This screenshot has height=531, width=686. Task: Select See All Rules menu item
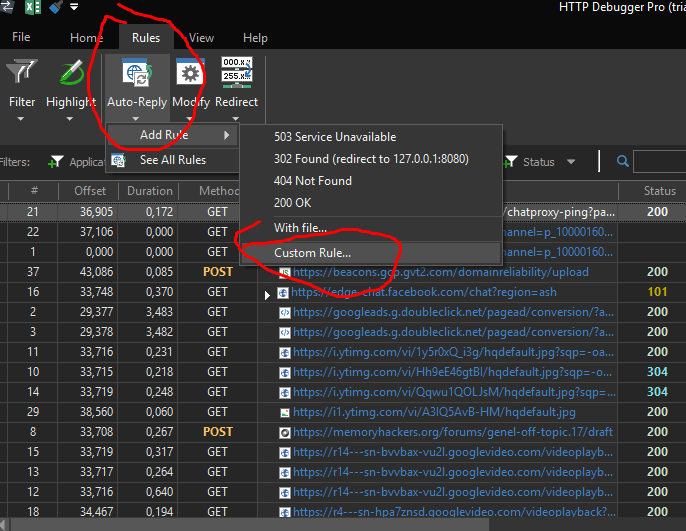173,160
